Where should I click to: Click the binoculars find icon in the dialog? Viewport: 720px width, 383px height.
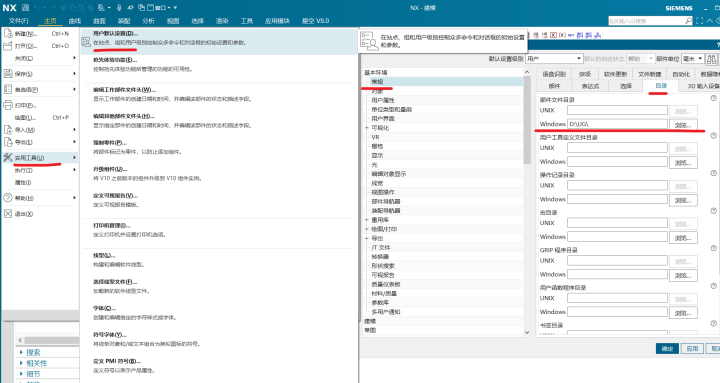point(712,59)
